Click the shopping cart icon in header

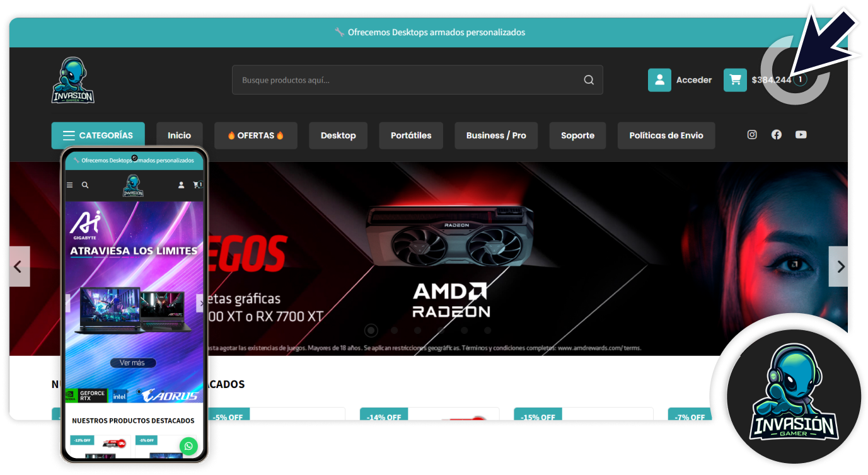(x=735, y=80)
